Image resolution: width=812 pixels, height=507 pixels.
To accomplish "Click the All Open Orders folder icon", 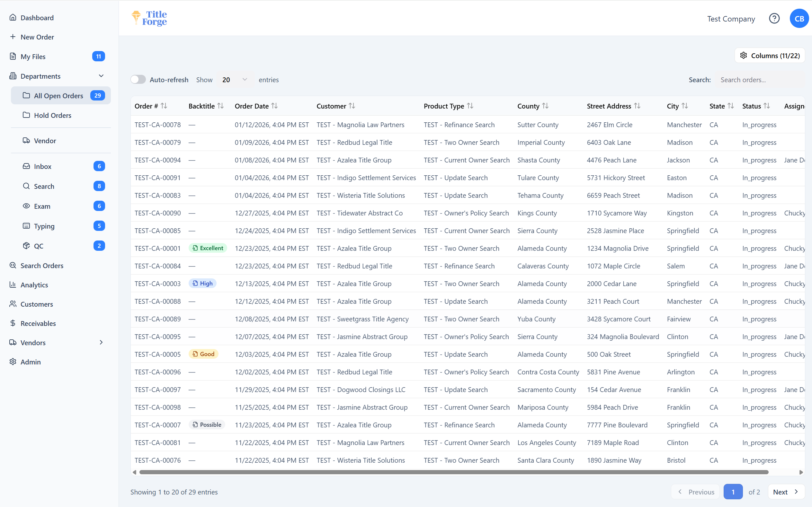I will 26,95.
